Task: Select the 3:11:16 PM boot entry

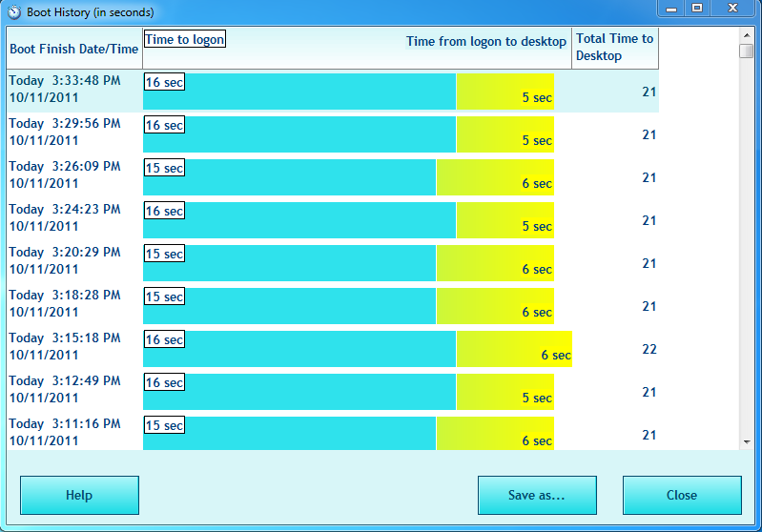Action: coord(333,433)
